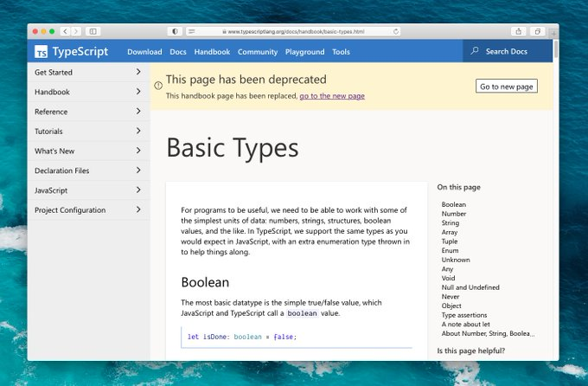This screenshot has height=386, width=588.
Task: Click the Search Docs input field
Action: click(x=508, y=51)
